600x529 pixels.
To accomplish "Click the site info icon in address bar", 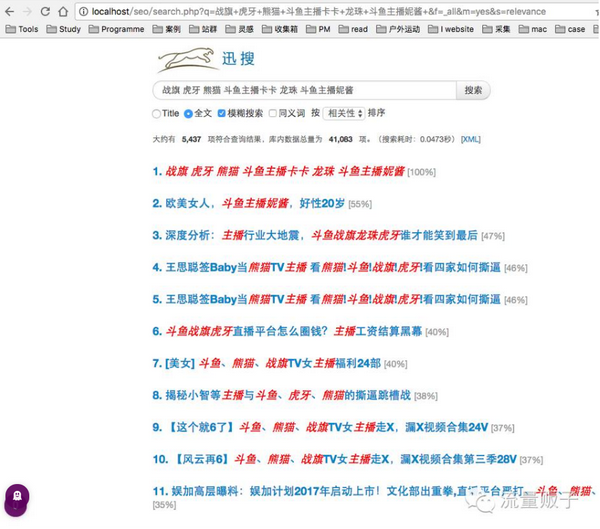I will point(83,11).
